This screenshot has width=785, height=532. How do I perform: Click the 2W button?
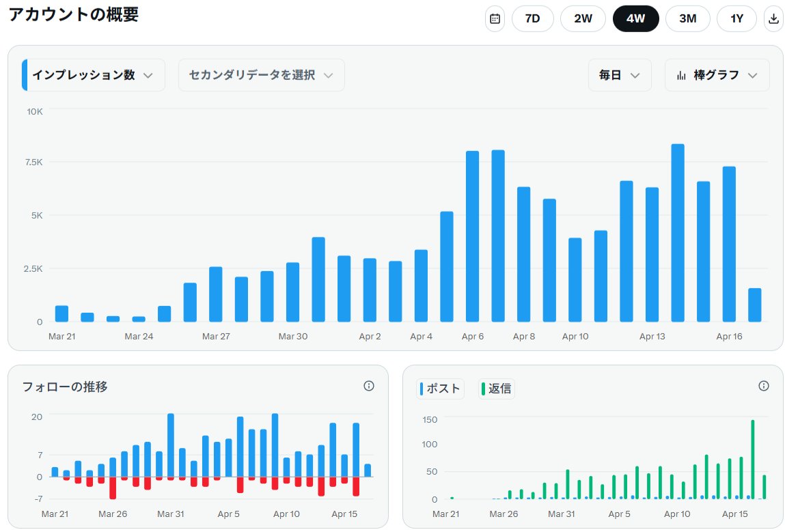[583, 18]
